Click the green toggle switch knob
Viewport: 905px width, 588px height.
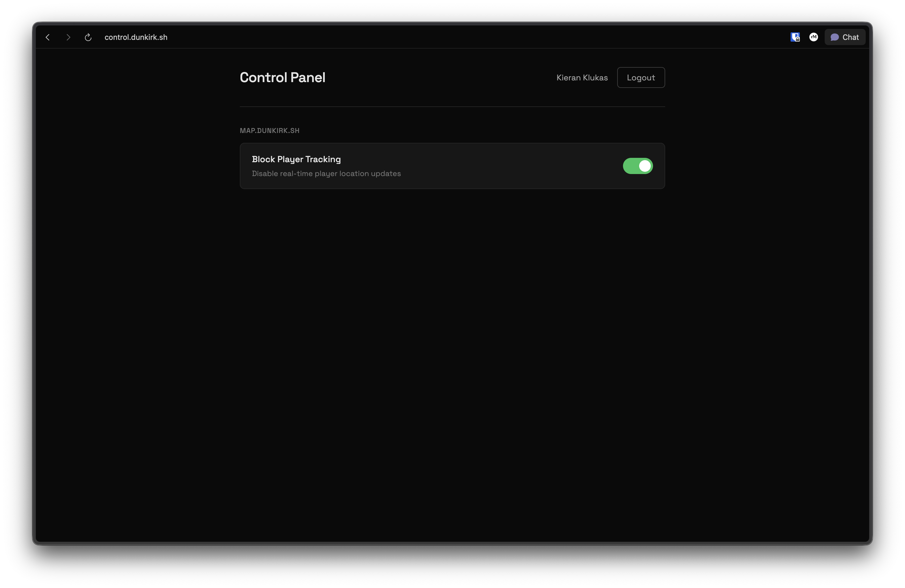point(643,166)
